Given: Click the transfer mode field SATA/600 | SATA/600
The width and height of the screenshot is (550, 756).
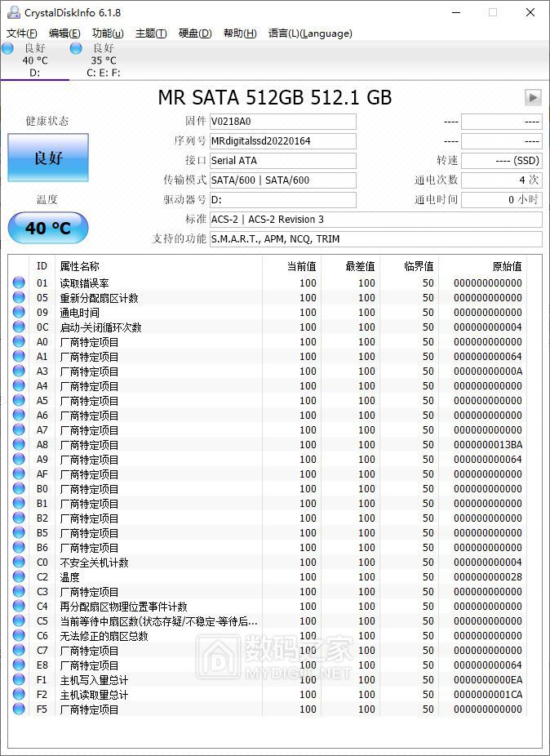Looking at the screenshot, I should (283, 180).
